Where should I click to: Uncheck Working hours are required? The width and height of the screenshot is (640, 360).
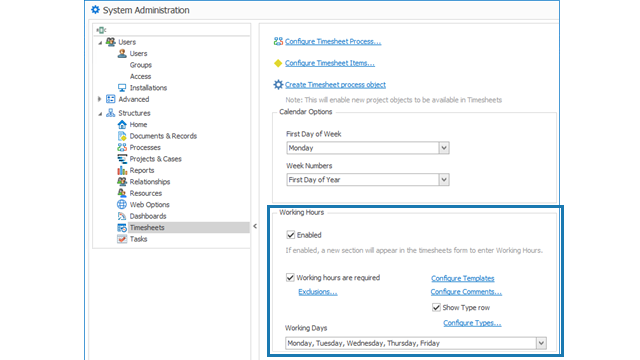tap(290, 278)
